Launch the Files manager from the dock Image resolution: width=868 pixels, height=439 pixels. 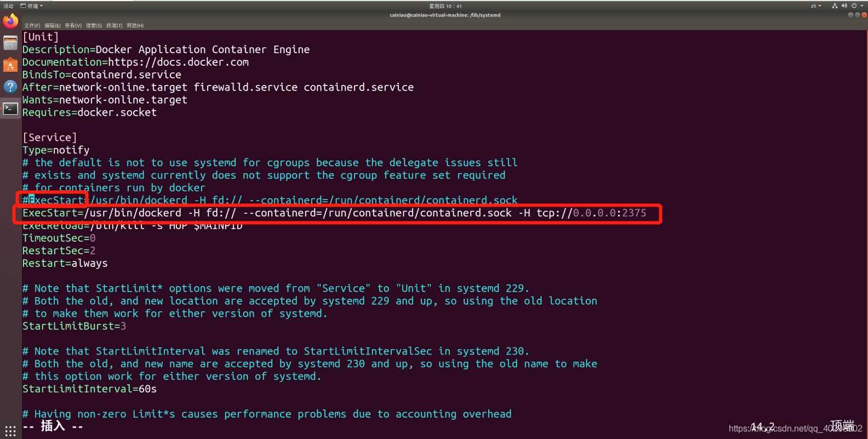(x=10, y=43)
